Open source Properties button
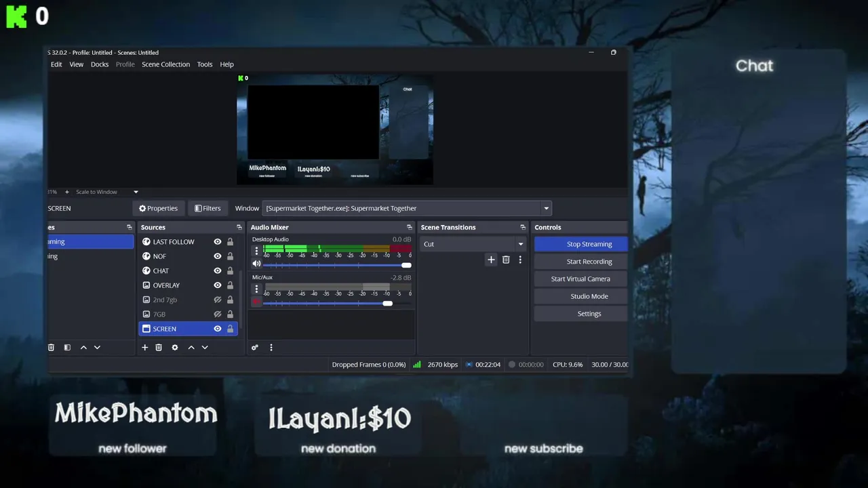The height and width of the screenshot is (488, 868). click(158, 208)
